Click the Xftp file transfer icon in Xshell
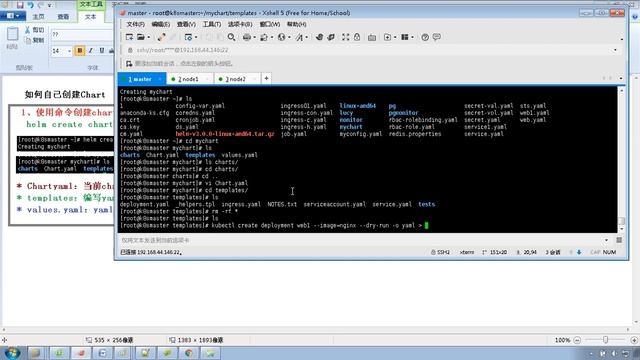The width and height of the screenshot is (640, 360). [x=319, y=37]
